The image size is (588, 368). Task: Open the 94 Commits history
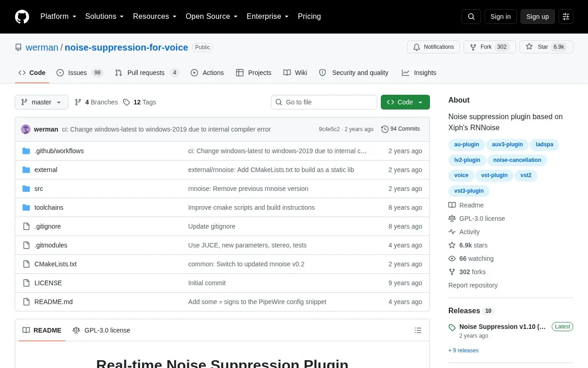pos(401,129)
